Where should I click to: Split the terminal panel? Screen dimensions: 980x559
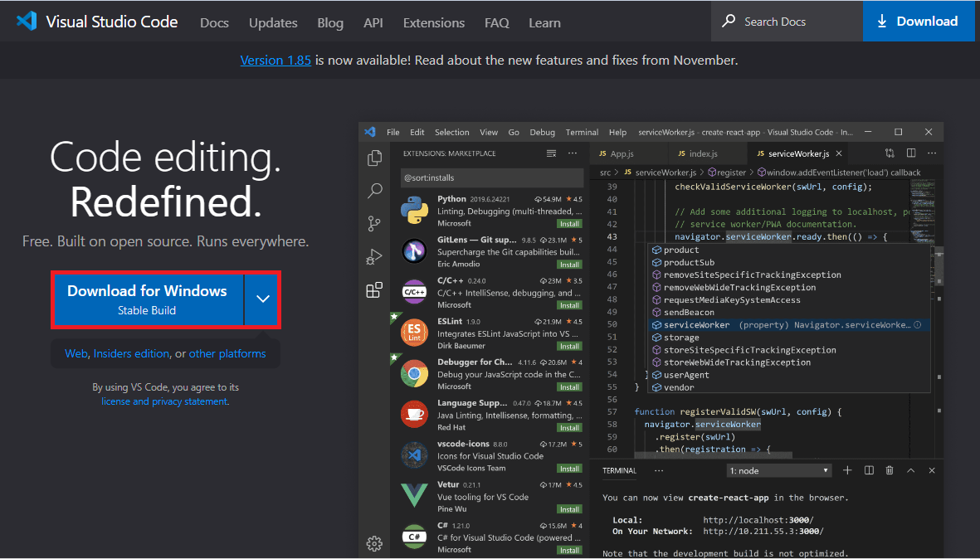[x=869, y=470]
